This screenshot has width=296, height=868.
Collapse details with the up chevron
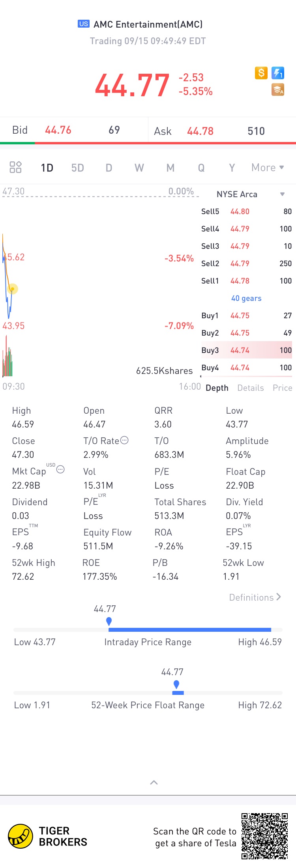[154, 782]
